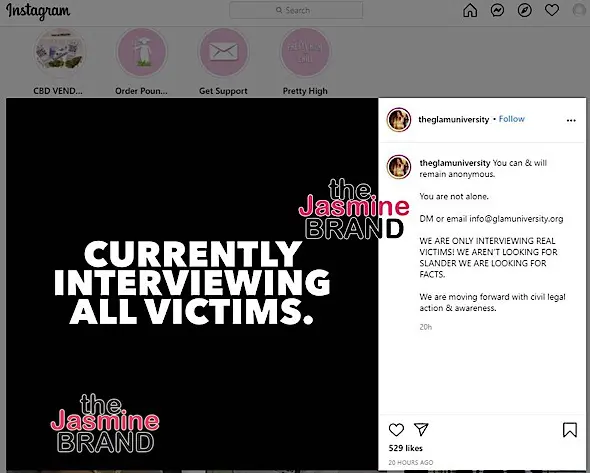This screenshot has width=590, height=473.
Task: Click into the Search field
Action: 296,10
